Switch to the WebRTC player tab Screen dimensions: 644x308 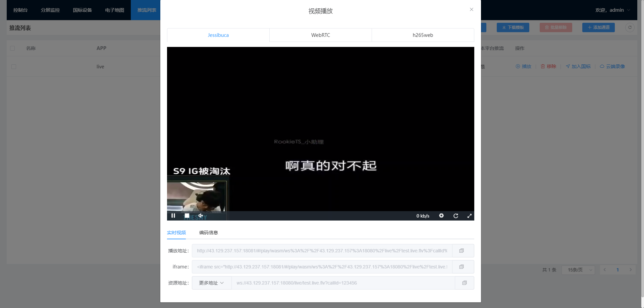pyautogui.click(x=321, y=35)
